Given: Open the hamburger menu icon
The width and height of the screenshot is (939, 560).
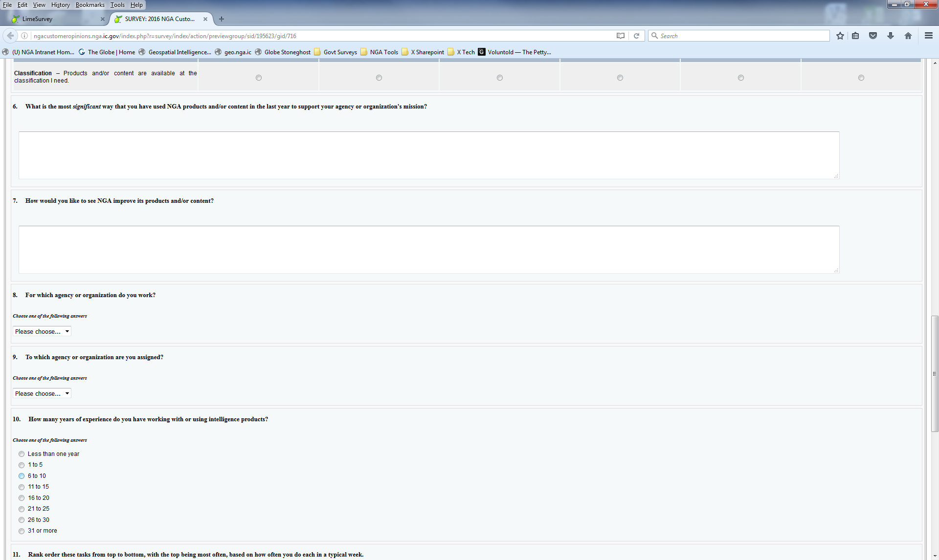Looking at the screenshot, I should tap(928, 36).
